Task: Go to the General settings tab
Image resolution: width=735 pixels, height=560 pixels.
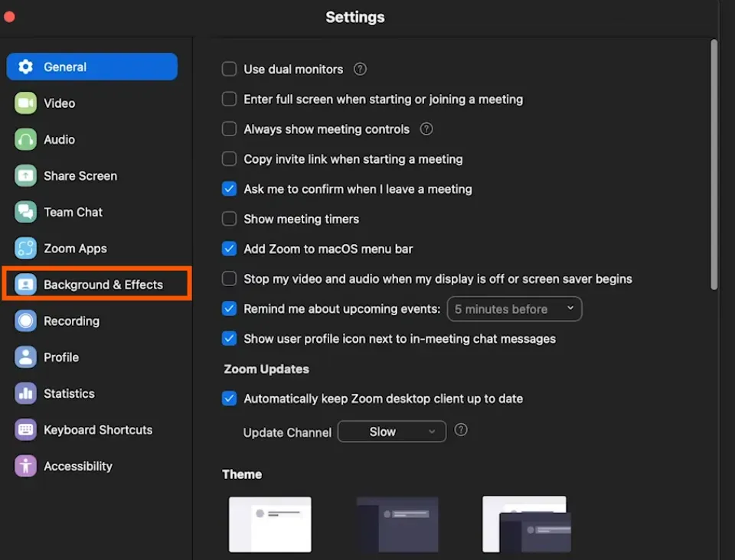Action: [92, 67]
